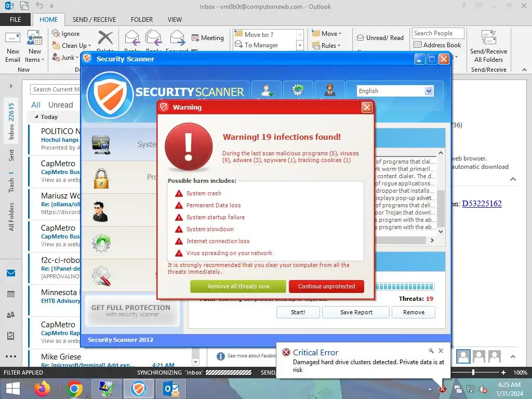Click the zoom in plus button
Image resolution: width=532 pixels, height=399 pixels.
click(503, 373)
